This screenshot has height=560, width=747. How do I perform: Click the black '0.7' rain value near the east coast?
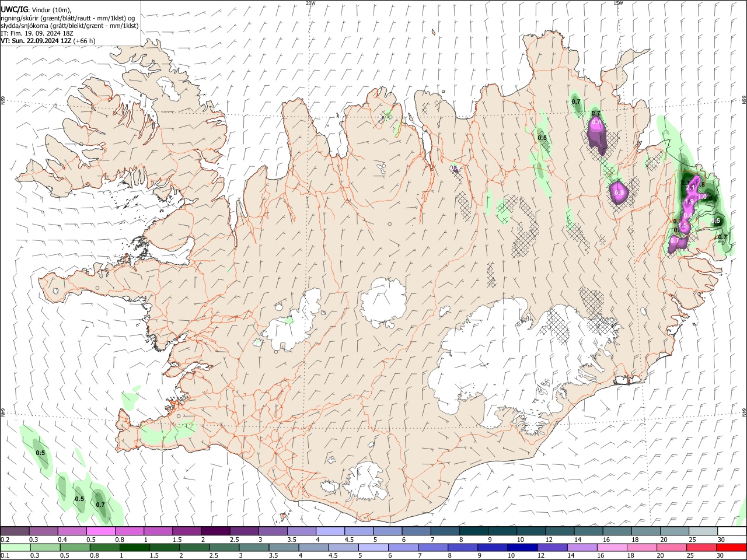click(x=722, y=237)
